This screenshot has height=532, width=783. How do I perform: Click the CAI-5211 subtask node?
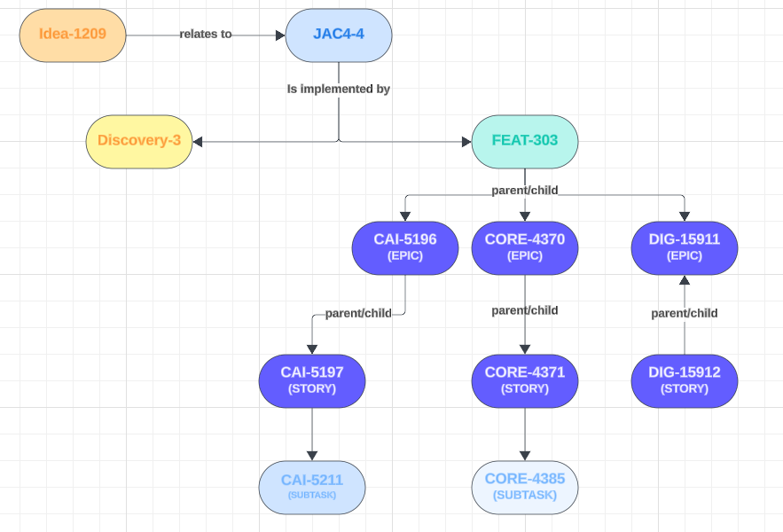[312, 488]
